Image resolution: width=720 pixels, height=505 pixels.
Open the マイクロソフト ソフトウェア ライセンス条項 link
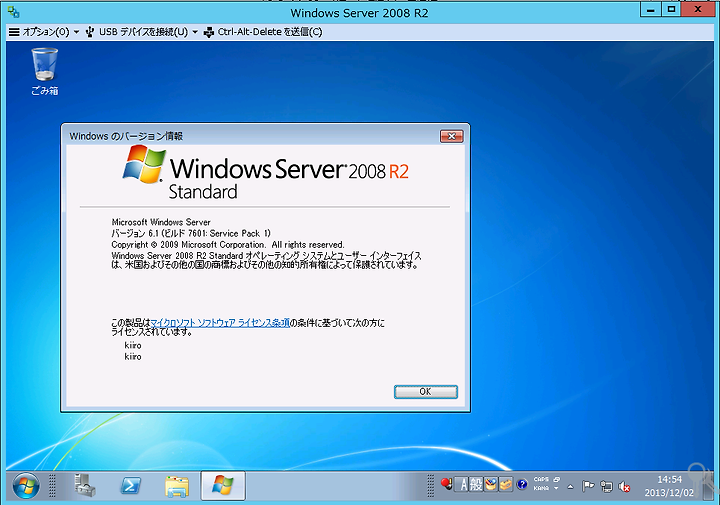[x=220, y=323]
